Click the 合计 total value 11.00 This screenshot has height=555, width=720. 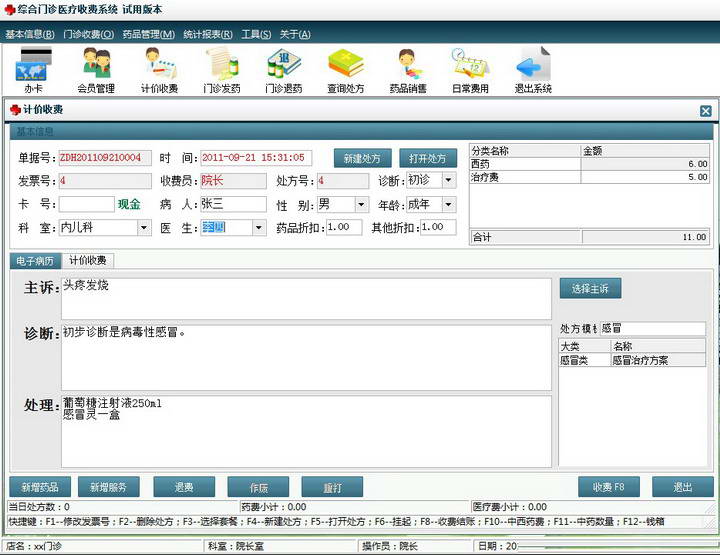click(x=645, y=237)
